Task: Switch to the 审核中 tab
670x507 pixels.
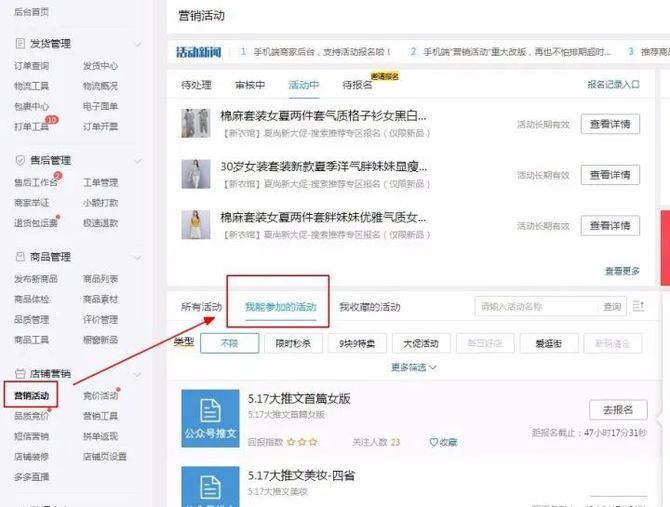Action: point(250,85)
